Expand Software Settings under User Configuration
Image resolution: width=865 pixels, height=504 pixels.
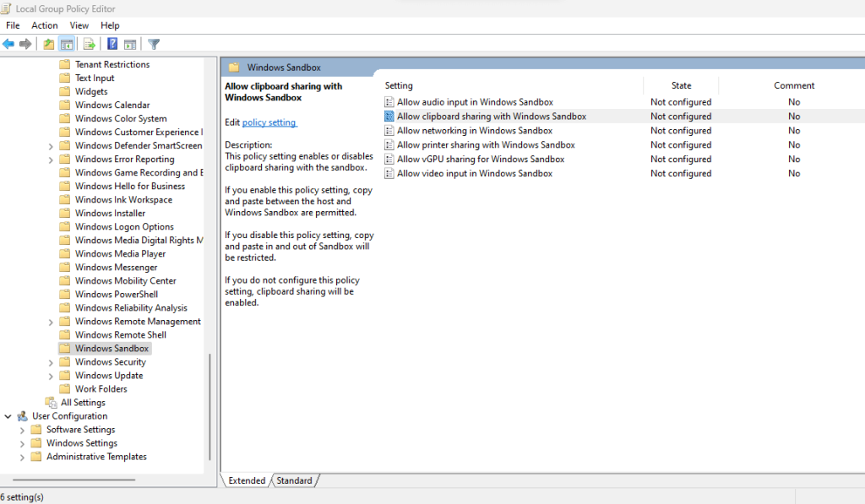[22, 430]
